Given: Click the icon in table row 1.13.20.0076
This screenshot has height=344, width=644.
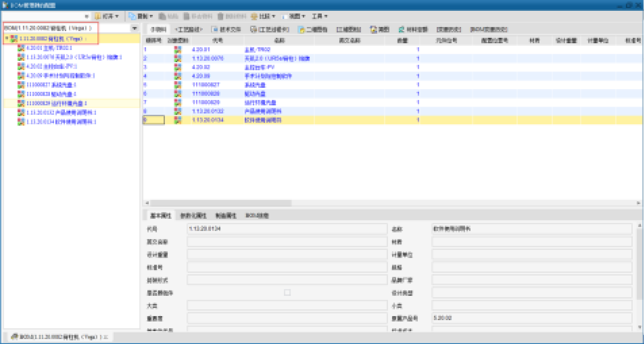Looking at the screenshot, I should click(x=178, y=59).
